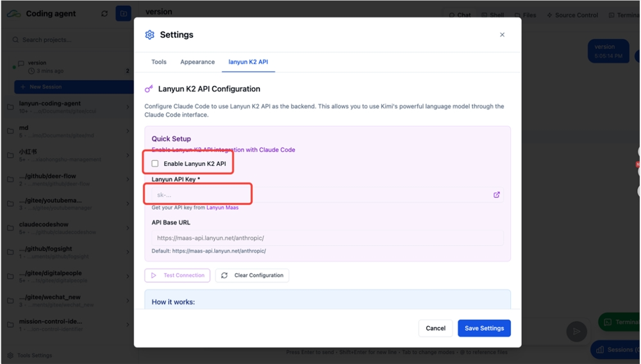Close the Settings dialog with X

[502, 35]
